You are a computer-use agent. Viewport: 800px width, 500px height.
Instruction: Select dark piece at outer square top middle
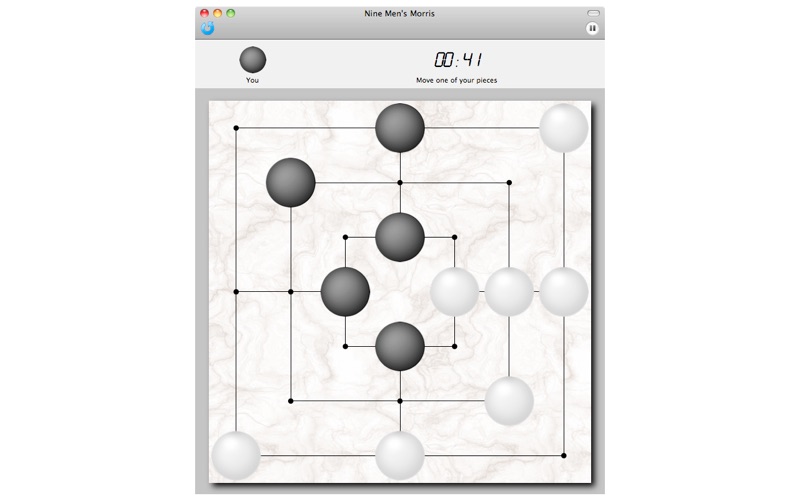pyautogui.click(x=400, y=128)
